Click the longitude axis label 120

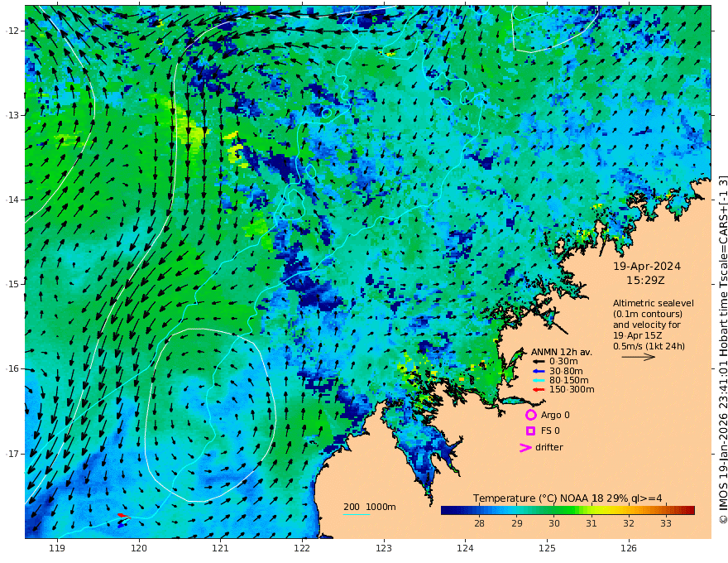(x=139, y=549)
